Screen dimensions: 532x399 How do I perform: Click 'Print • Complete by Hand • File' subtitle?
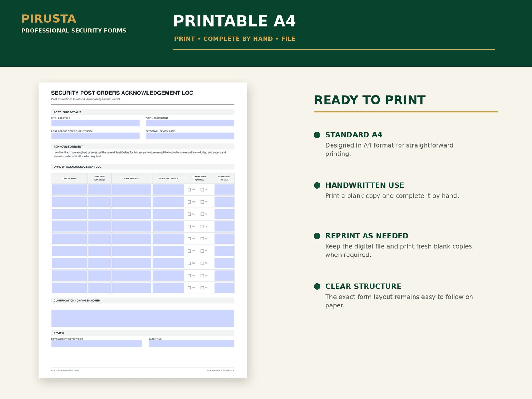point(235,39)
